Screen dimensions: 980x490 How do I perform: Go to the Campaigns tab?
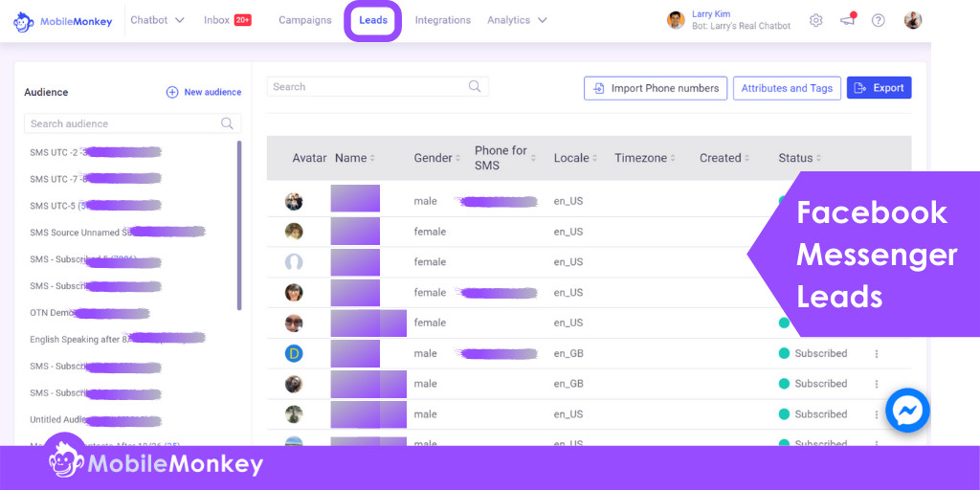[x=305, y=20]
